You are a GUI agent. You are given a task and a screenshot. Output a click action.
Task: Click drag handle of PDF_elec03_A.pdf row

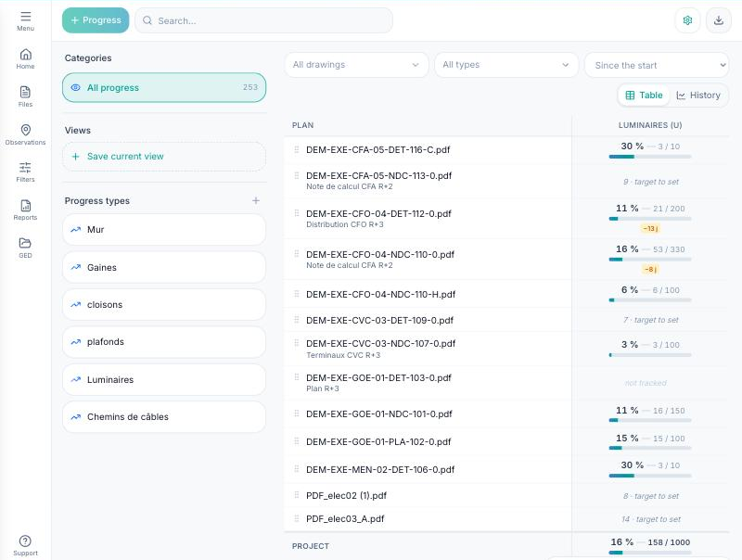[x=297, y=518]
